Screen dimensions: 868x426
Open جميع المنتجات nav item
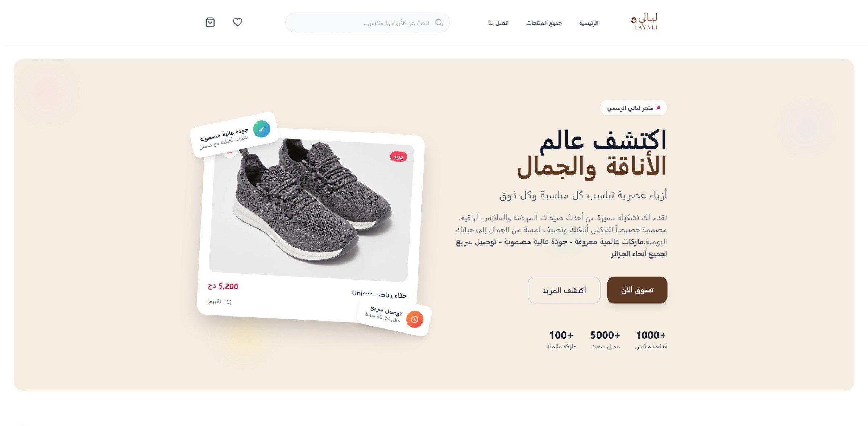coord(544,23)
